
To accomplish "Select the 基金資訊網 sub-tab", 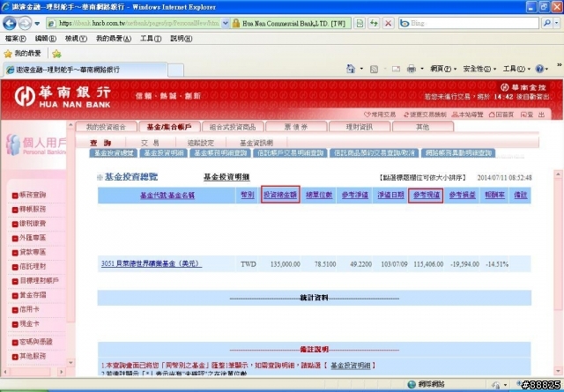I will coord(256,143).
